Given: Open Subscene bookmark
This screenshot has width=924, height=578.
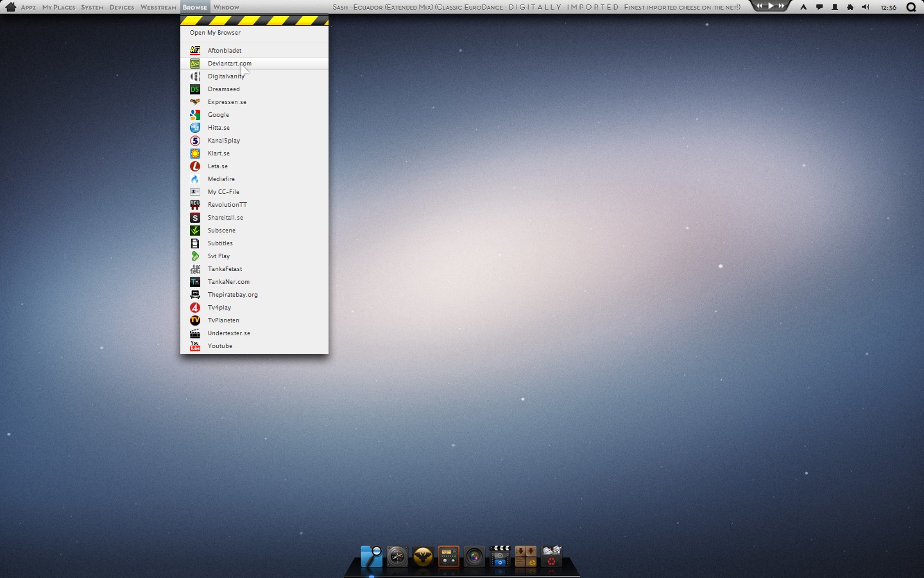Looking at the screenshot, I should (x=254, y=231).
